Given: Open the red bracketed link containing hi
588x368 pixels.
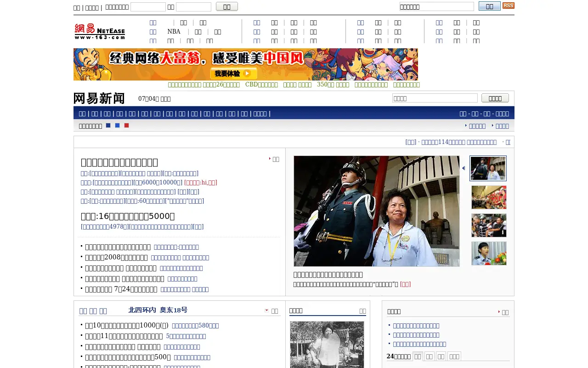Looking at the screenshot, I should 201,183.
